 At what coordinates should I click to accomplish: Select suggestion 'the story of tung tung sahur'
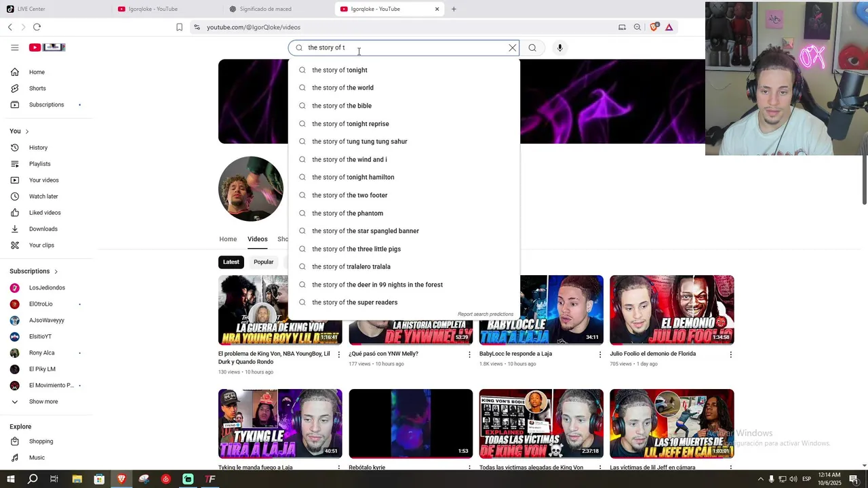tap(404, 141)
